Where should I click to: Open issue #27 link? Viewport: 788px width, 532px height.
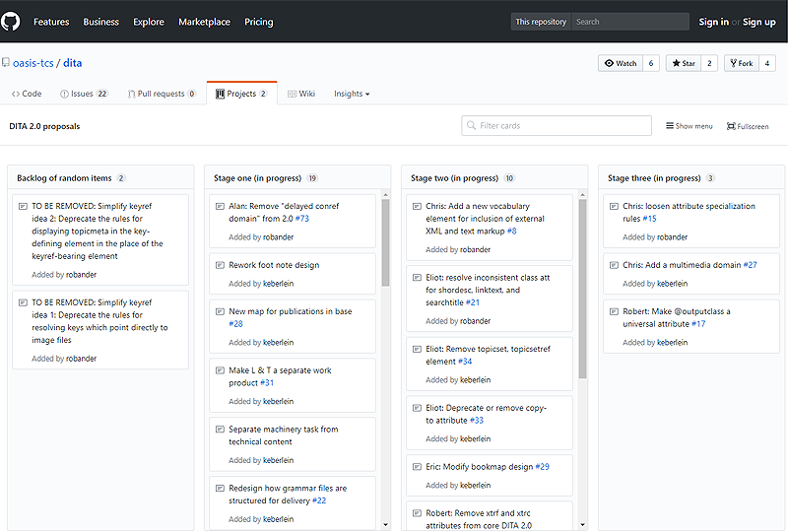pyautogui.click(x=750, y=265)
